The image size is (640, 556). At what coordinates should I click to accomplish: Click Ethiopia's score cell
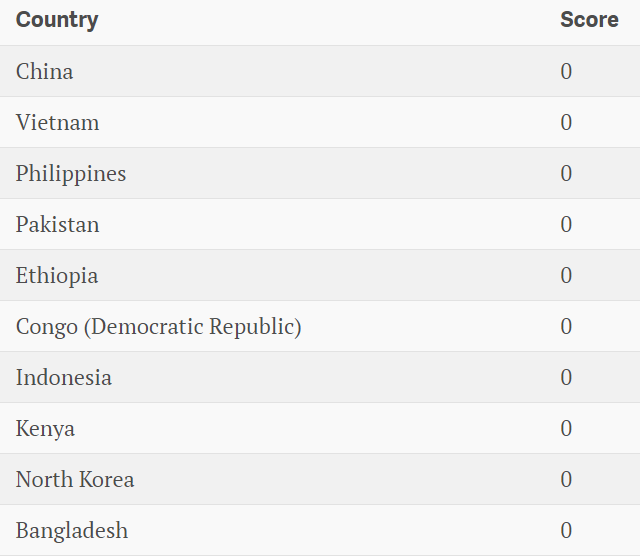tap(566, 275)
